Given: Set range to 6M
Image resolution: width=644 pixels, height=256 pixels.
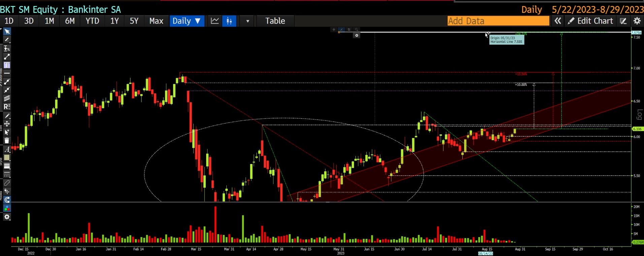Looking at the screenshot, I should coord(70,21).
